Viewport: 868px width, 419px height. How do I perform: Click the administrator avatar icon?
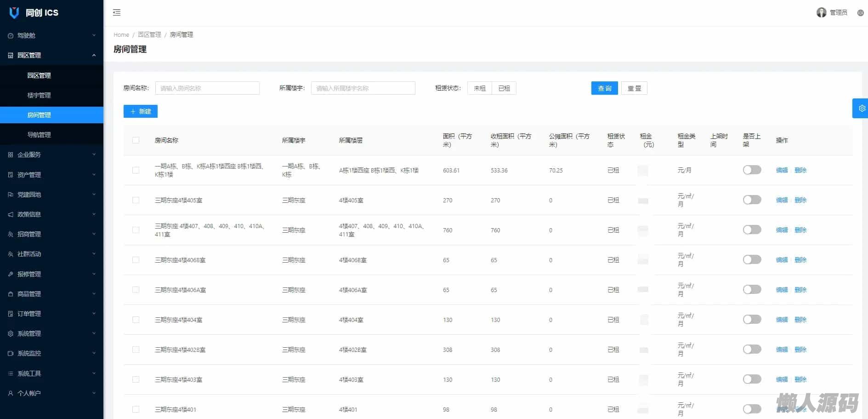[821, 12]
